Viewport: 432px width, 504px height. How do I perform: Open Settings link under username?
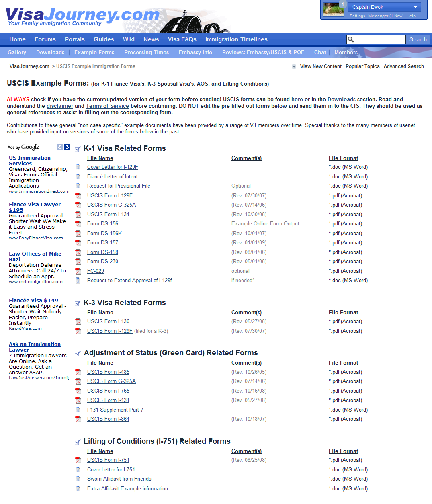357,16
